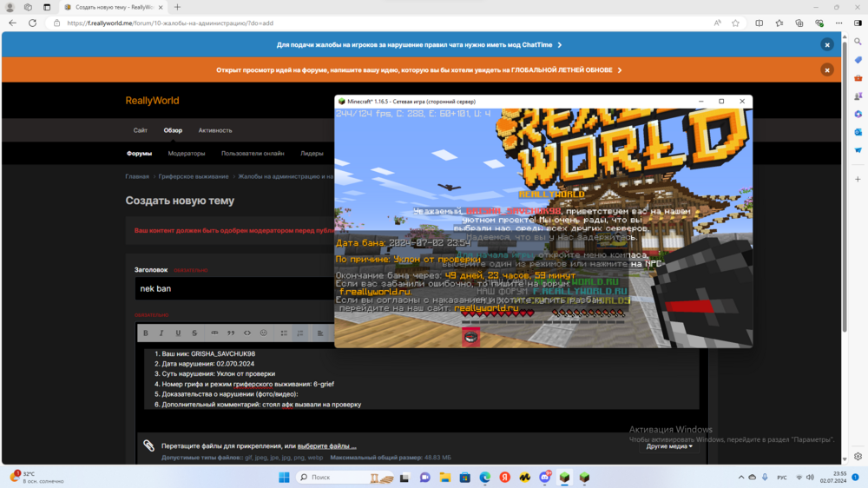This screenshot has width=868, height=488.
Task: Open sidebar search tool
Action: click(858, 42)
